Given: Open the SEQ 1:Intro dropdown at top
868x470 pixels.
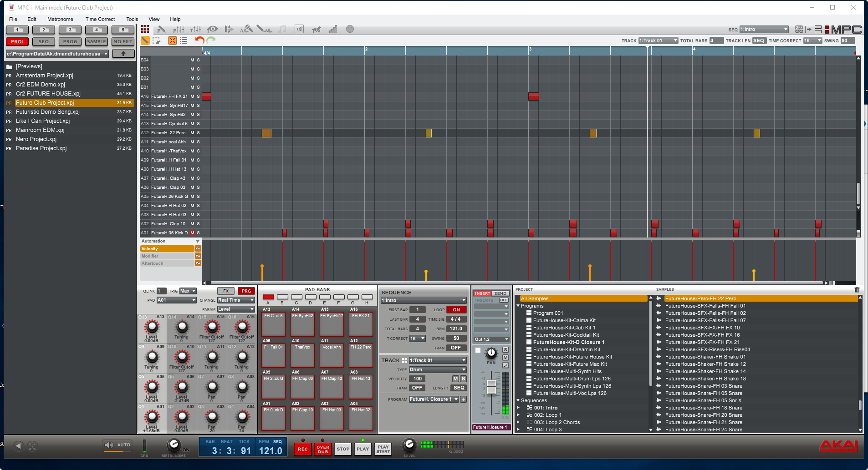Looking at the screenshot, I should coord(764,30).
